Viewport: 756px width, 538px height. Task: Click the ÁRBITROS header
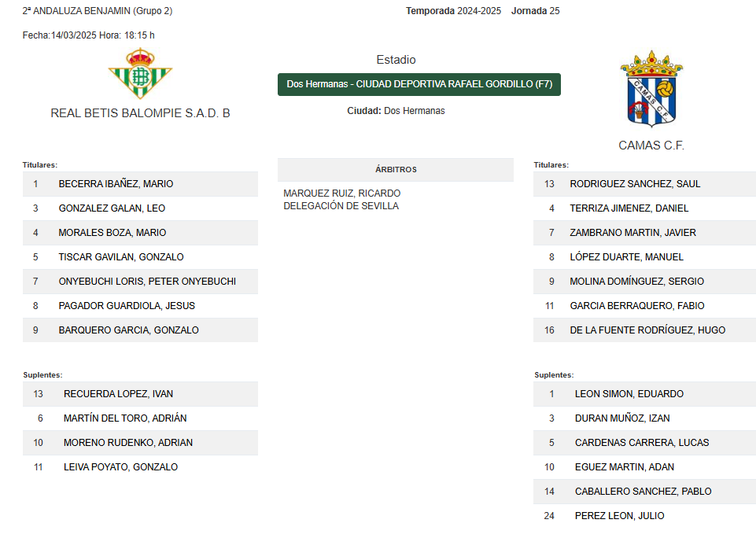396,170
